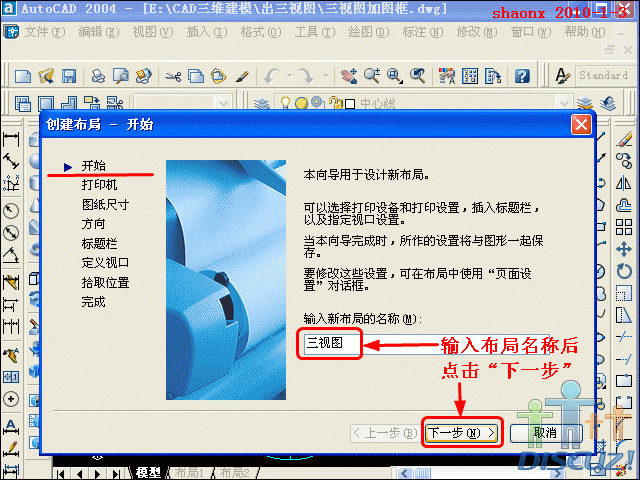Click the Match Properties brush icon
The image size is (640, 480).
(242, 76)
